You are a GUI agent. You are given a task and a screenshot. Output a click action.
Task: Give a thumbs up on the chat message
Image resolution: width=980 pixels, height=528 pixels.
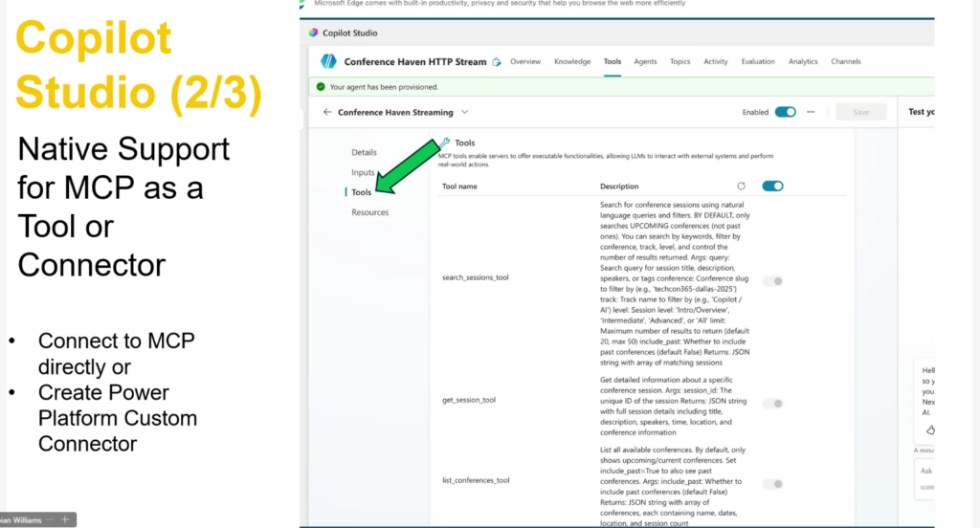pyautogui.click(x=930, y=429)
